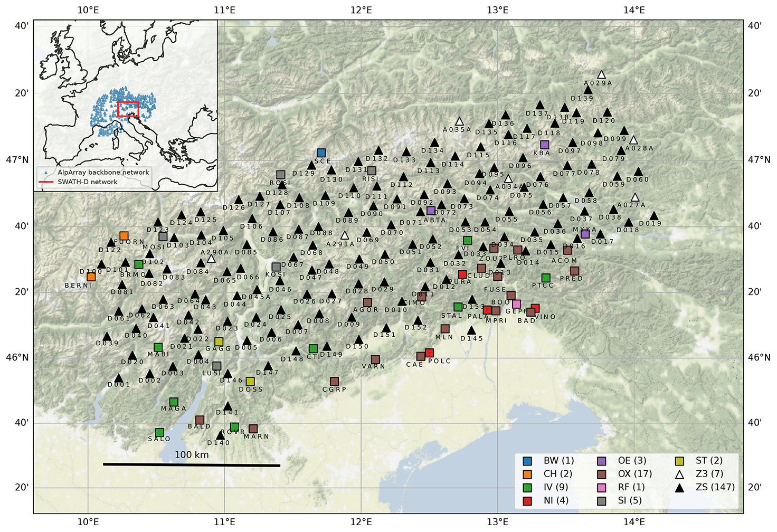Select the green PTCC station square

click(x=546, y=278)
